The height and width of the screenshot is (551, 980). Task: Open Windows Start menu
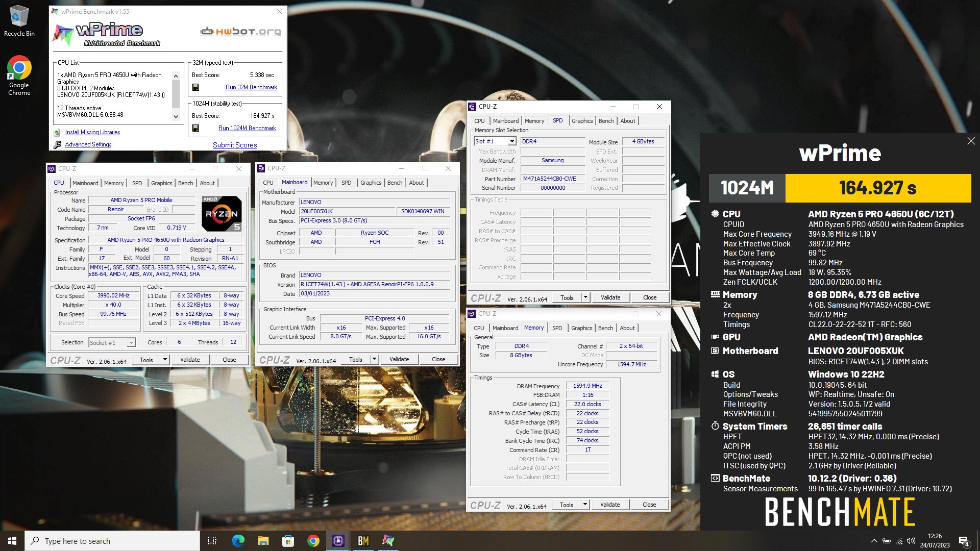(12, 541)
